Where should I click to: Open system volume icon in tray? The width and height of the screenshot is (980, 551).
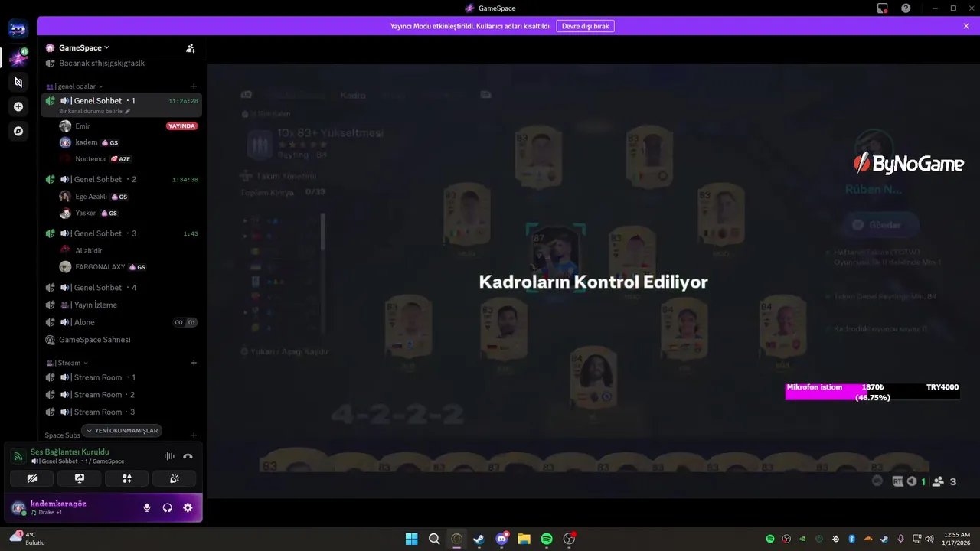pos(929,539)
